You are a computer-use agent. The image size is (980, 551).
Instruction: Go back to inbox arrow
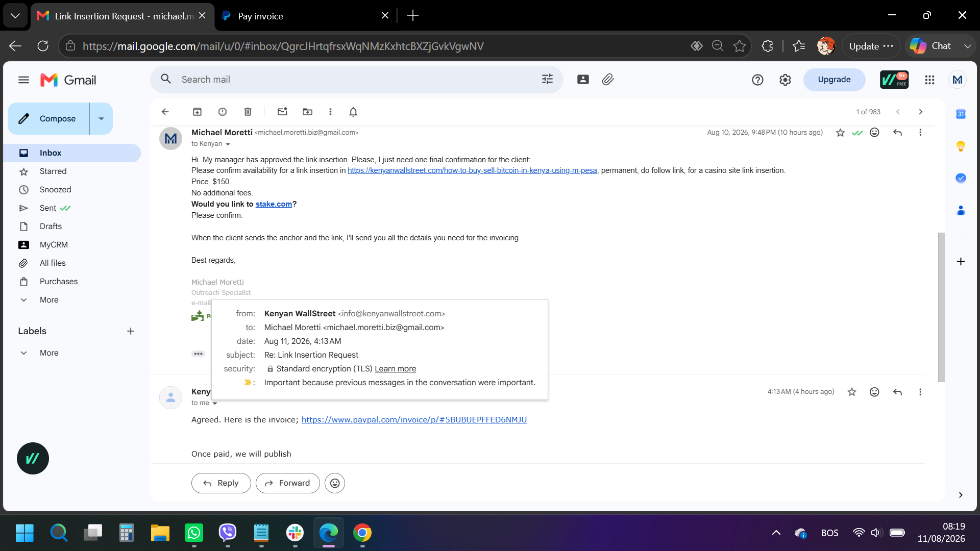pyautogui.click(x=165, y=112)
